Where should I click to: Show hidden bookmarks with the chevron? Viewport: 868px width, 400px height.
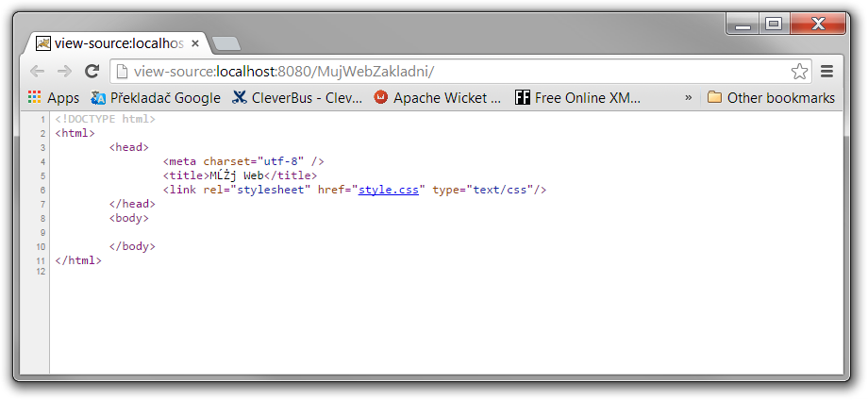pyautogui.click(x=688, y=98)
